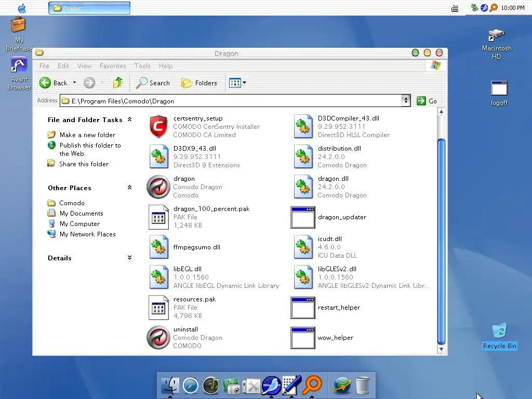The height and width of the screenshot is (399, 532).
Task: Collapse the File and Folder Tasks section
Action: (129, 119)
